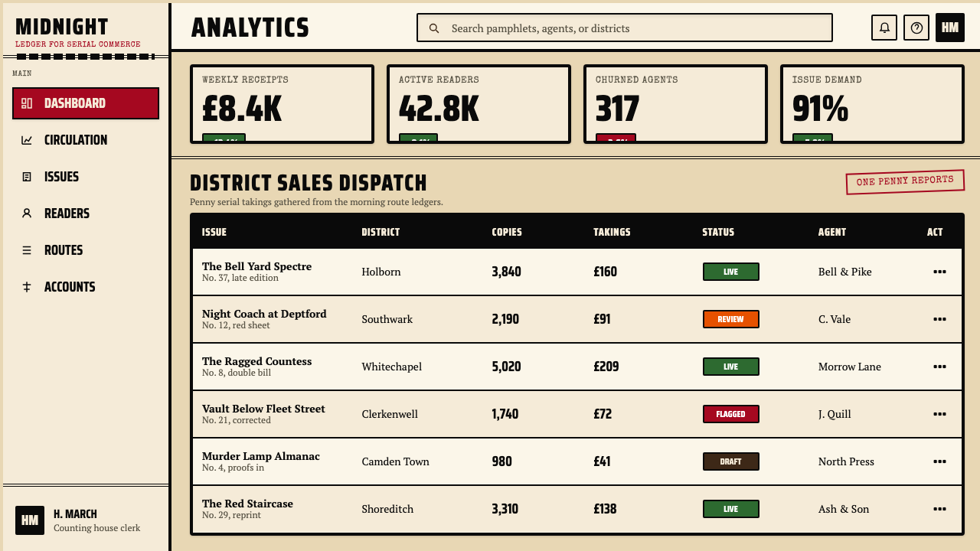Click agent Ash & Son

coord(843,509)
